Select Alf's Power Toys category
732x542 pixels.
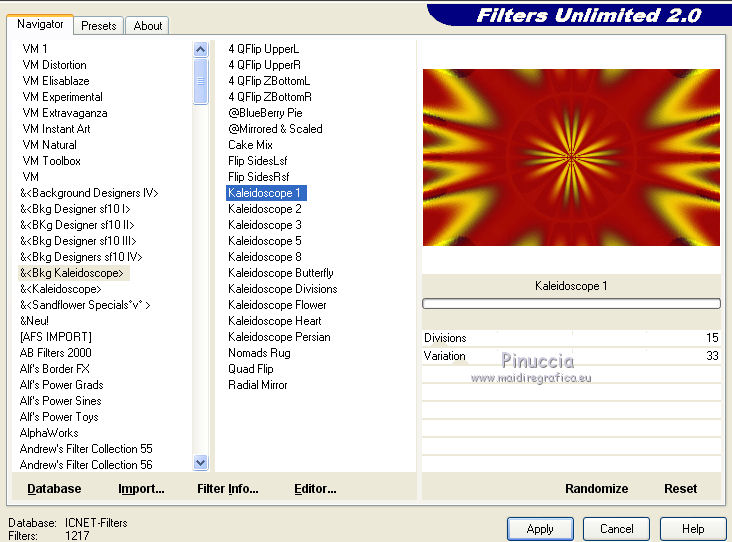coord(59,417)
